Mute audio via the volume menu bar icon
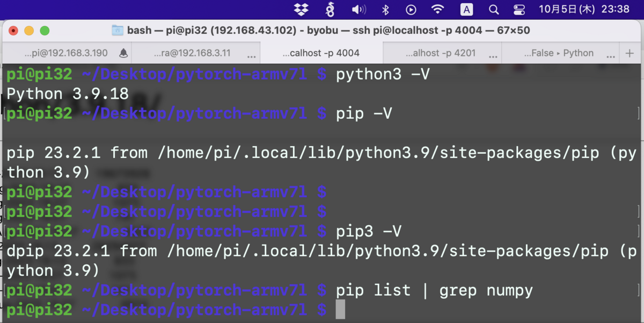Image resolution: width=644 pixels, height=323 pixels. (x=357, y=9)
